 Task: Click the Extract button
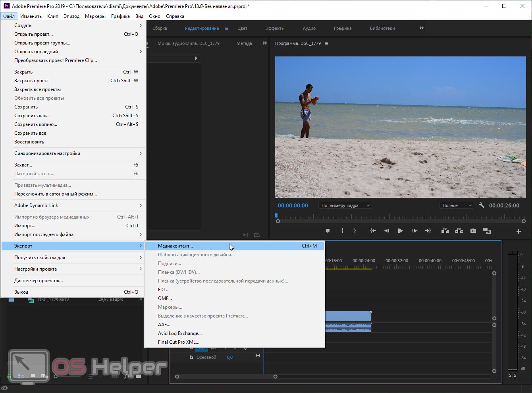(x=459, y=231)
